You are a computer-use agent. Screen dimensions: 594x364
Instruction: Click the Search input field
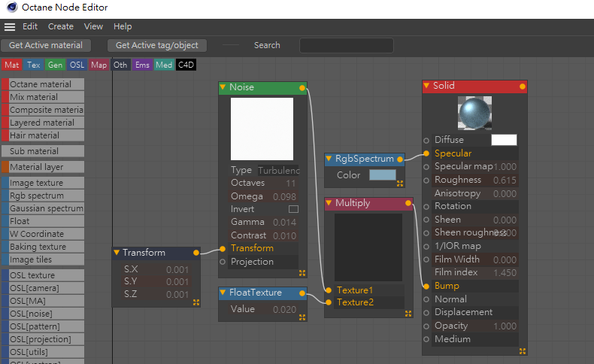click(347, 45)
